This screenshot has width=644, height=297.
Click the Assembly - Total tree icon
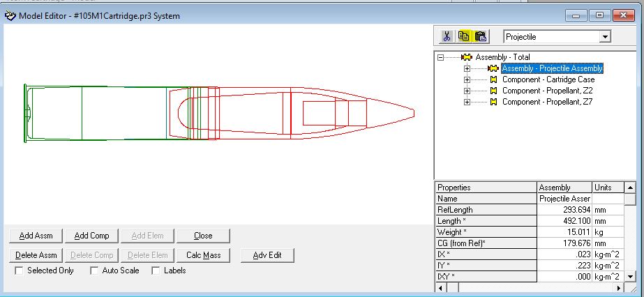[467, 57]
